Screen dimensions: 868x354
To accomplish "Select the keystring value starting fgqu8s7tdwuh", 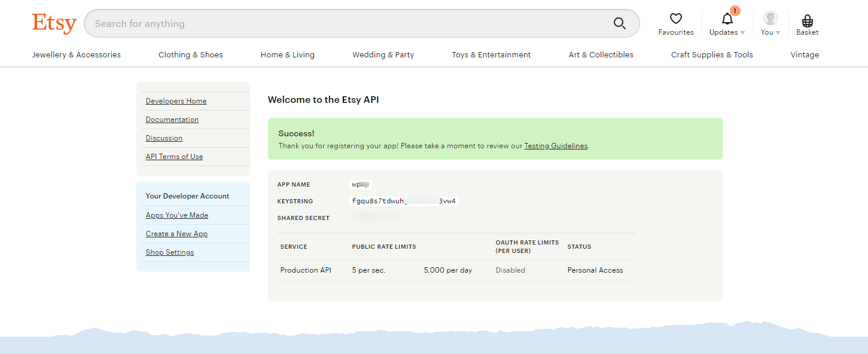I will point(404,202).
